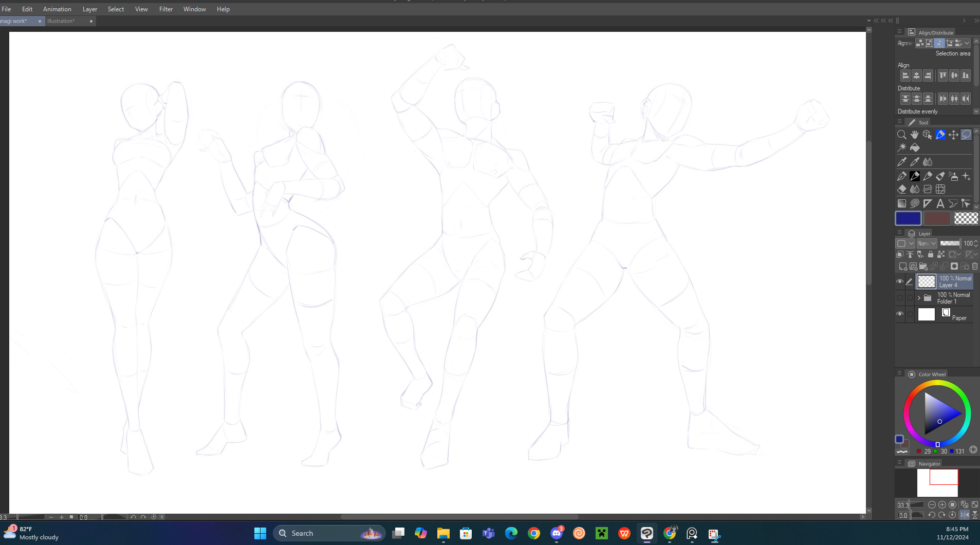
Task: Open the File menu
Action: (x=6, y=9)
